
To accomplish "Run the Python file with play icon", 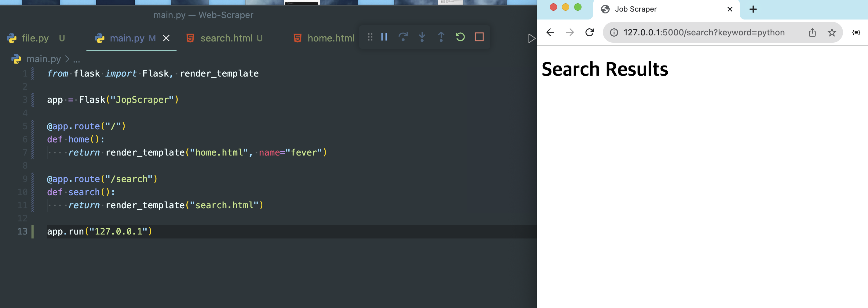I will coord(531,38).
